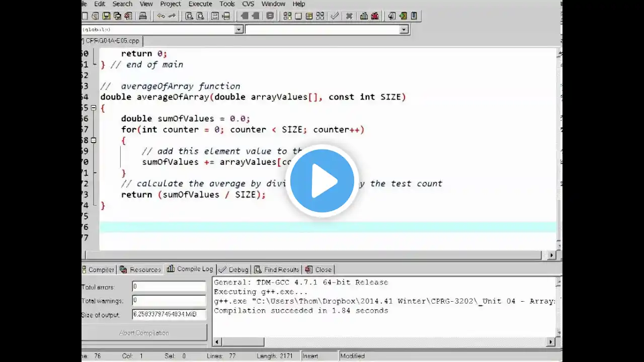Click the Compile icon with four squares
This screenshot has width=644, height=362.
point(287,16)
